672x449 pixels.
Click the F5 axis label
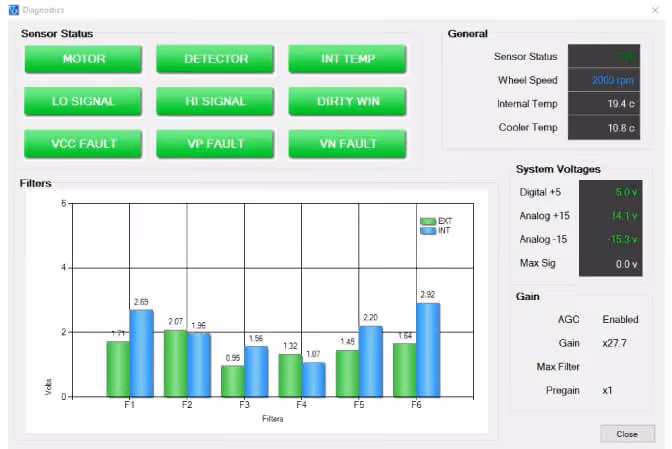click(359, 405)
